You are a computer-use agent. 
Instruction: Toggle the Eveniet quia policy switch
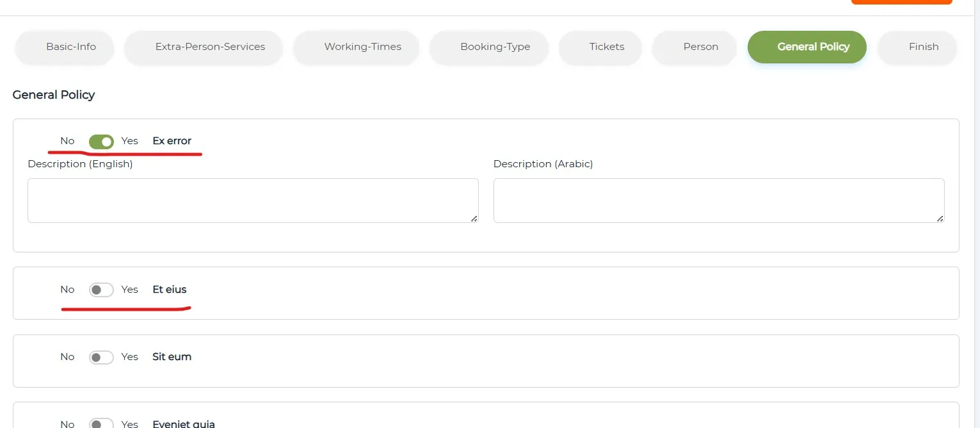pyautogui.click(x=101, y=424)
